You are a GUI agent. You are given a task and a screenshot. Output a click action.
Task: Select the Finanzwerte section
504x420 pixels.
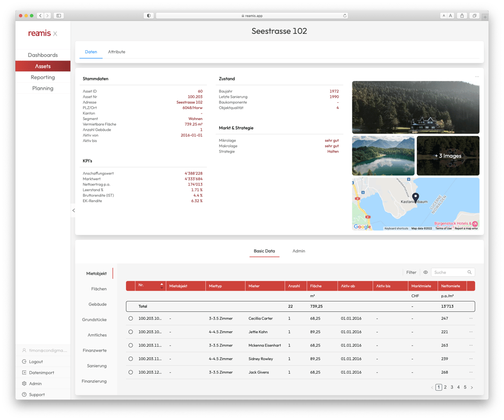click(x=94, y=350)
